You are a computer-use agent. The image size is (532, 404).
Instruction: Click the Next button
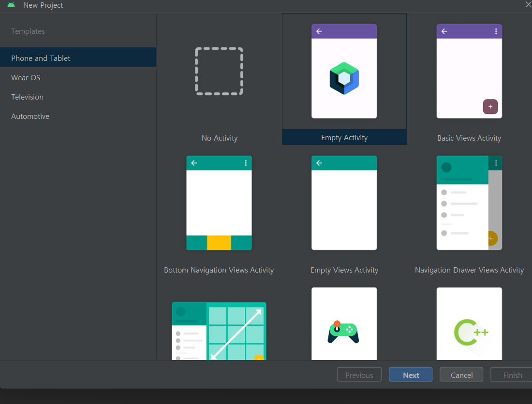point(411,375)
